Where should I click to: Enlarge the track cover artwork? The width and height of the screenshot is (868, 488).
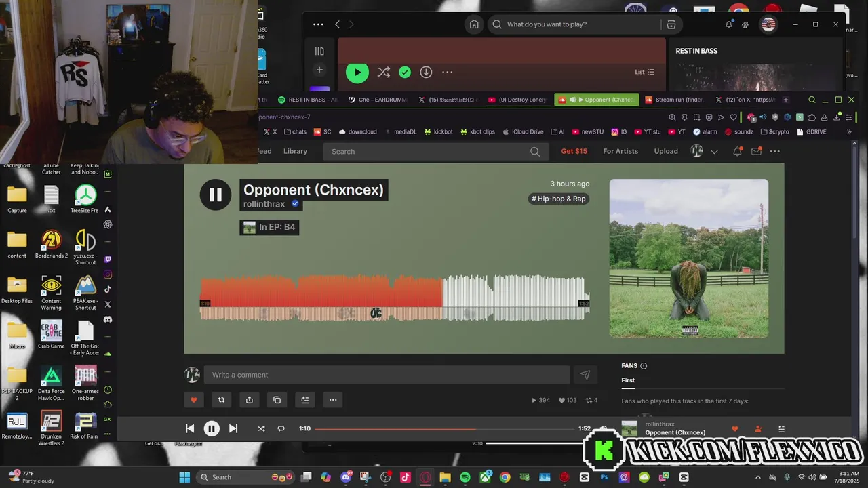[689, 258]
